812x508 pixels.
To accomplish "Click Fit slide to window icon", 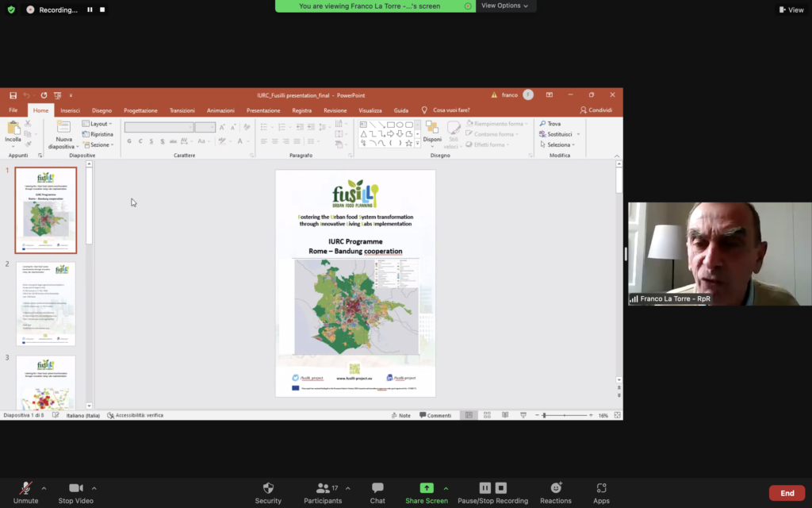I will [x=617, y=415].
